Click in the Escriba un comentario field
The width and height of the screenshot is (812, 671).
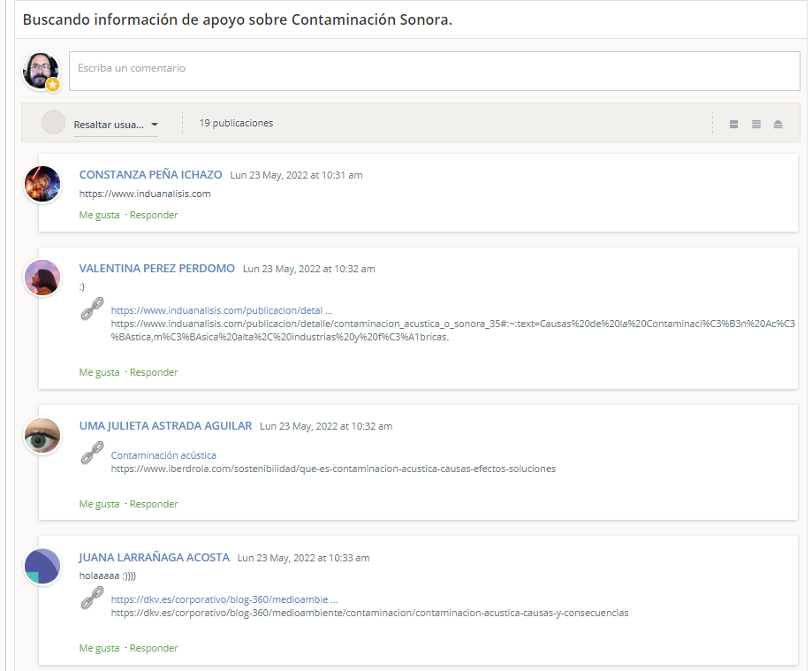tap(434, 70)
